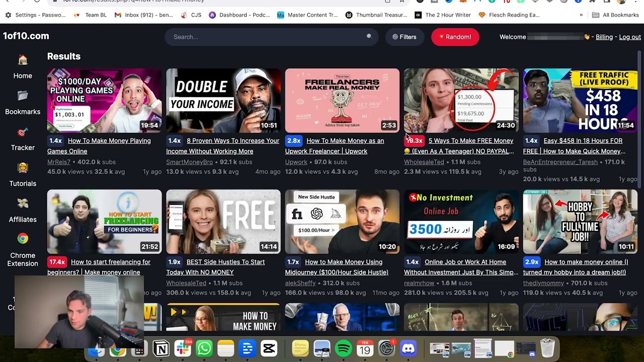This screenshot has height=362, width=644.
Task: Open Slack in the dock
Action: 183,348
